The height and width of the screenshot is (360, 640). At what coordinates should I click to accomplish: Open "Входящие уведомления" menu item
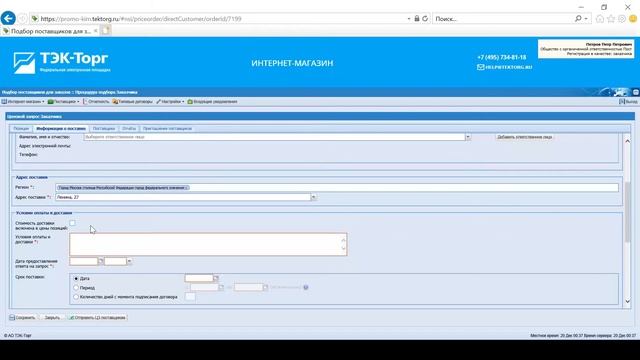pyautogui.click(x=212, y=102)
